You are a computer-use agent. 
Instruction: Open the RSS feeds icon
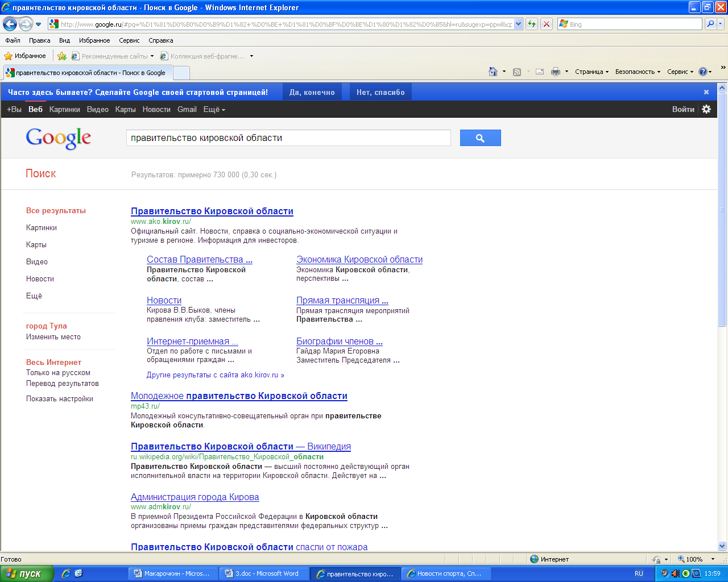(x=517, y=72)
